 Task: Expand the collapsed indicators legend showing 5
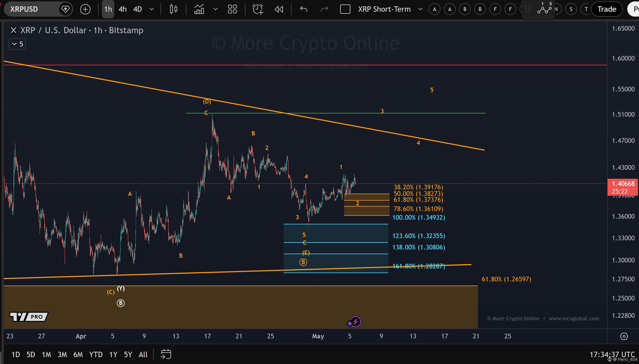(17, 44)
